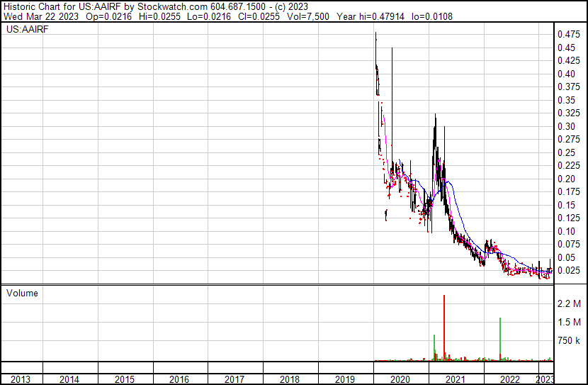This screenshot has width=588, height=385.
Task: Click the 2023 year label at the axis end
Action: tap(544, 379)
